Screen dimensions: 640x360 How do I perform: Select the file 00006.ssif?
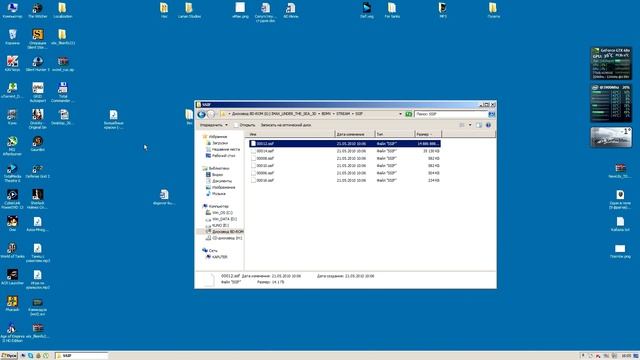tap(345, 173)
